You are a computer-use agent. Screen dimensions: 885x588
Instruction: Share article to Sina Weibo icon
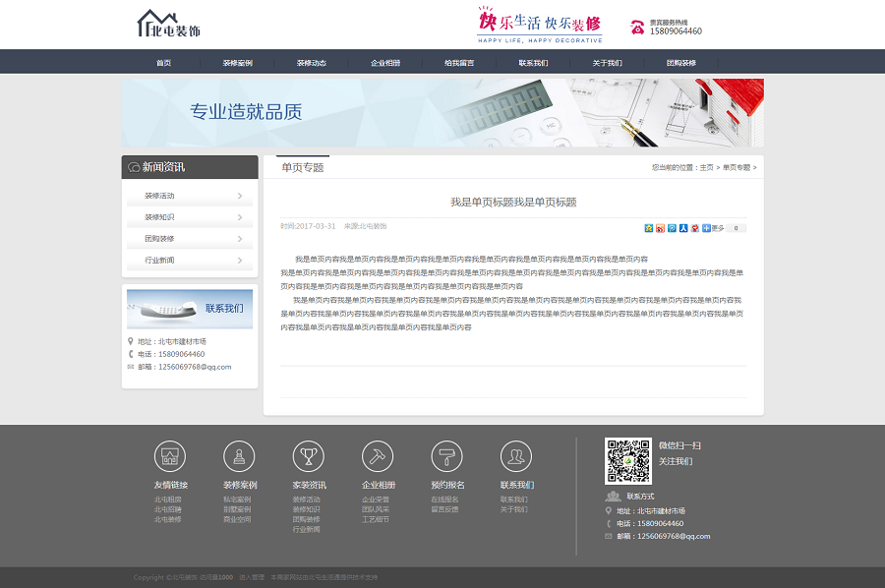660,228
